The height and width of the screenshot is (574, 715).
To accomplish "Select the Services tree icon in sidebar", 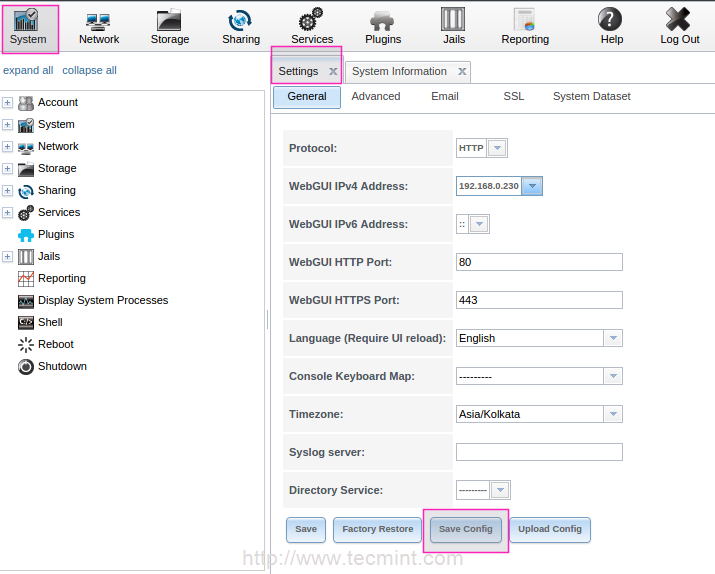I will point(26,213).
